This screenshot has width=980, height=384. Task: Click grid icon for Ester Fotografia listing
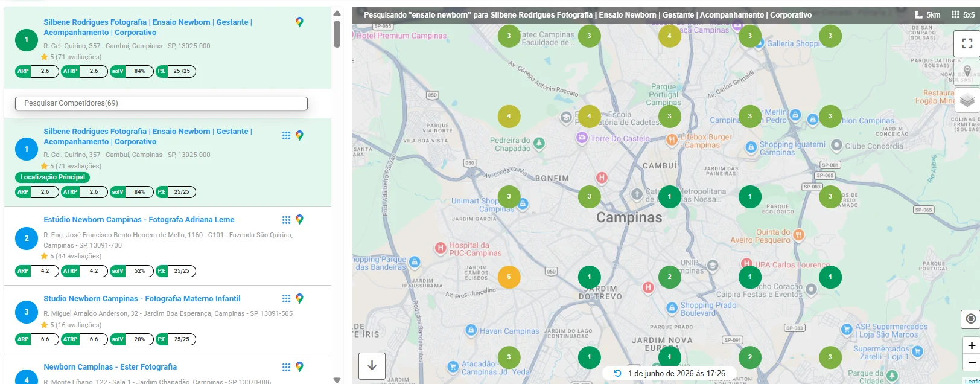point(287,367)
